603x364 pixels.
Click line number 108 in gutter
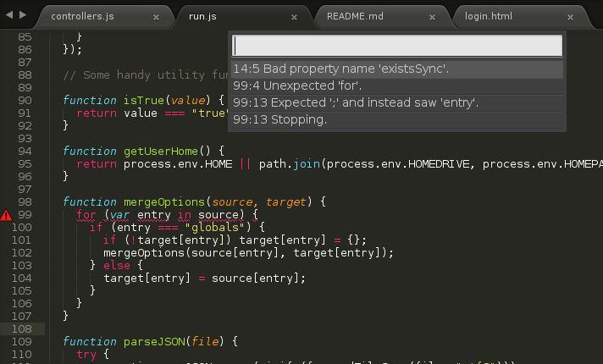tap(21, 329)
